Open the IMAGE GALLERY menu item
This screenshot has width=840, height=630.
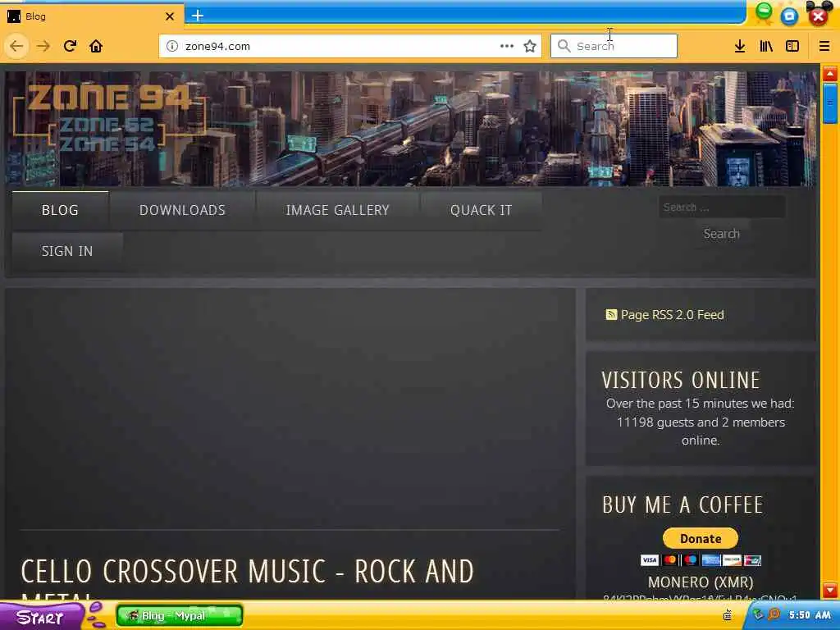337,210
